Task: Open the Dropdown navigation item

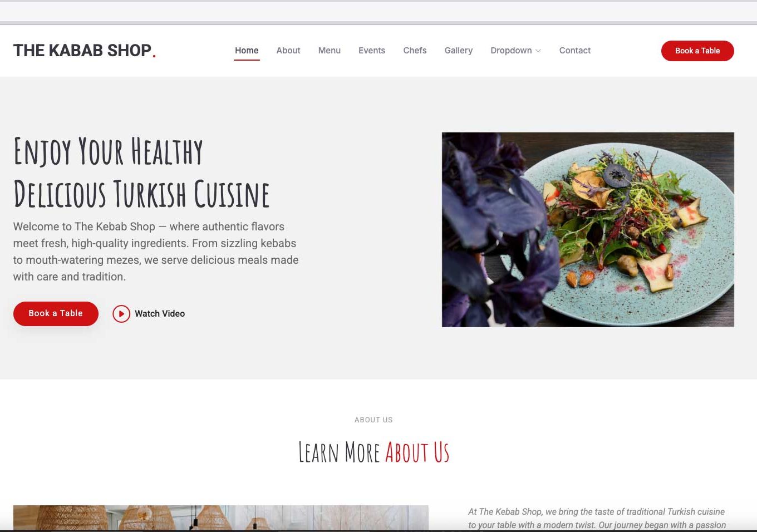Action: pos(515,51)
